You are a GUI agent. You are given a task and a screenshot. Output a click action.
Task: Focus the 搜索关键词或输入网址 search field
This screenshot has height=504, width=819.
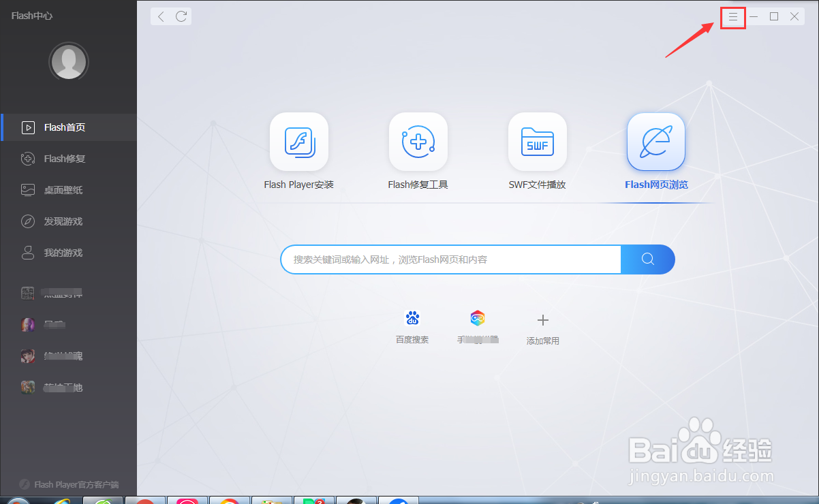tap(451, 259)
